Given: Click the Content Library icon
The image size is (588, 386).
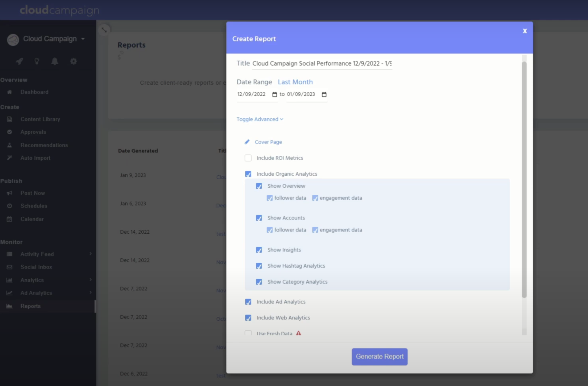Looking at the screenshot, I should tap(10, 119).
